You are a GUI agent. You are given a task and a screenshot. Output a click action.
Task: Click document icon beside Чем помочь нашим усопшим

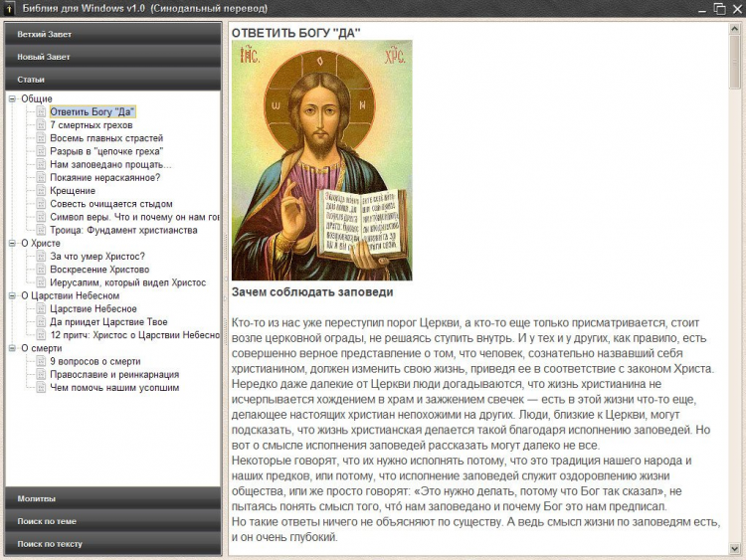point(42,388)
